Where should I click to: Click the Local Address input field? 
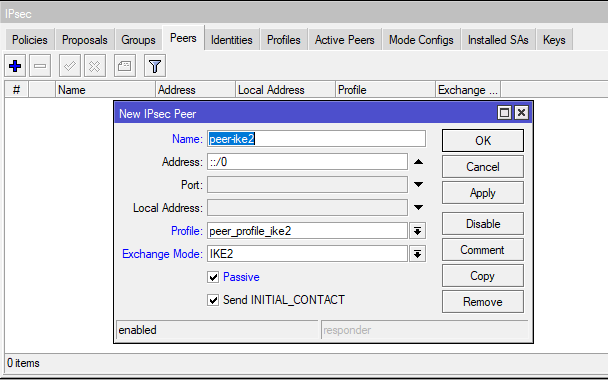point(307,207)
